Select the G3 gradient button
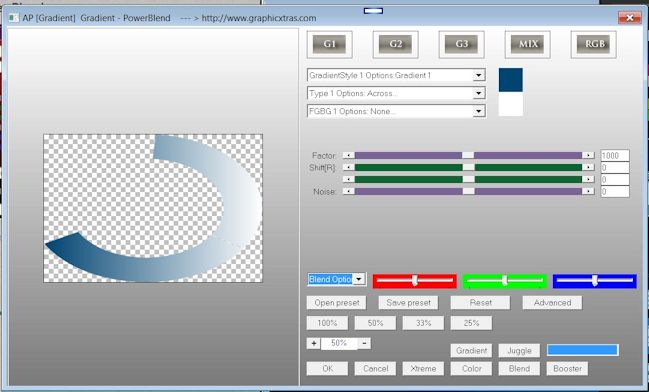 point(462,44)
